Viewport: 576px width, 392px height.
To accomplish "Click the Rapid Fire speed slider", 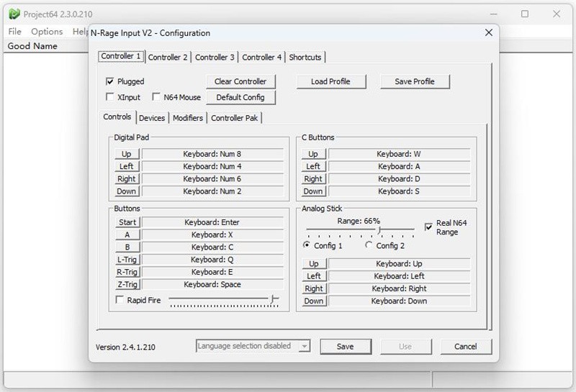I will tap(224, 300).
